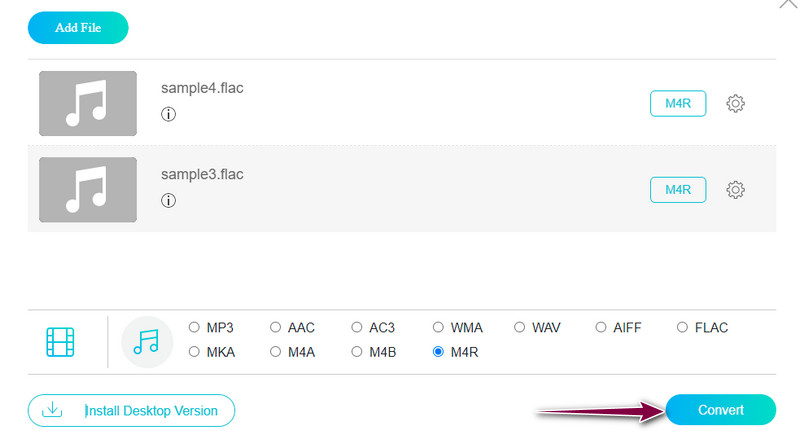The height and width of the screenshot is (444, 800).
Task: Open M4R format selector for sample3.flac
Action: coord(678,189)
